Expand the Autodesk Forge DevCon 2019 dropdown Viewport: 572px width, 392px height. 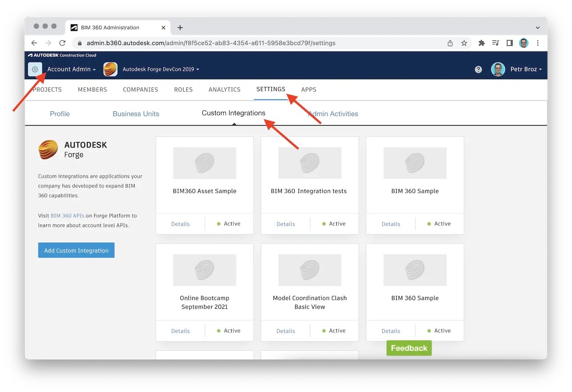pos(198,69)
